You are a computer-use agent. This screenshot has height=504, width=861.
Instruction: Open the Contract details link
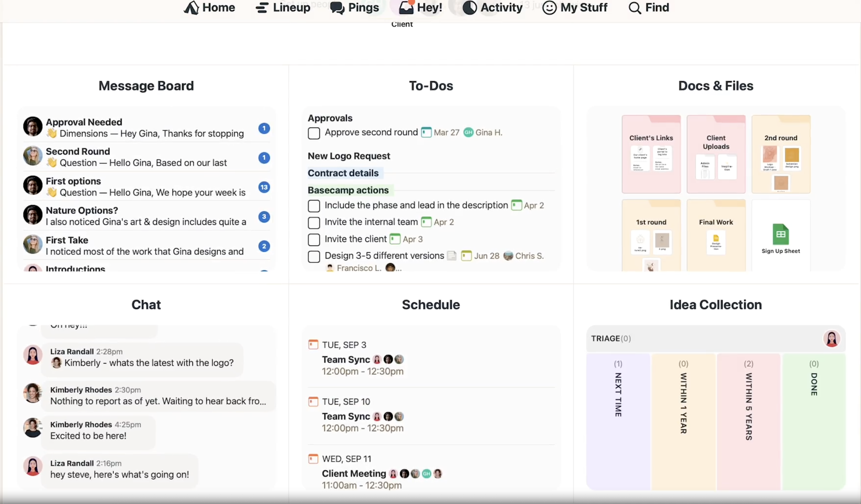(343, 173)
